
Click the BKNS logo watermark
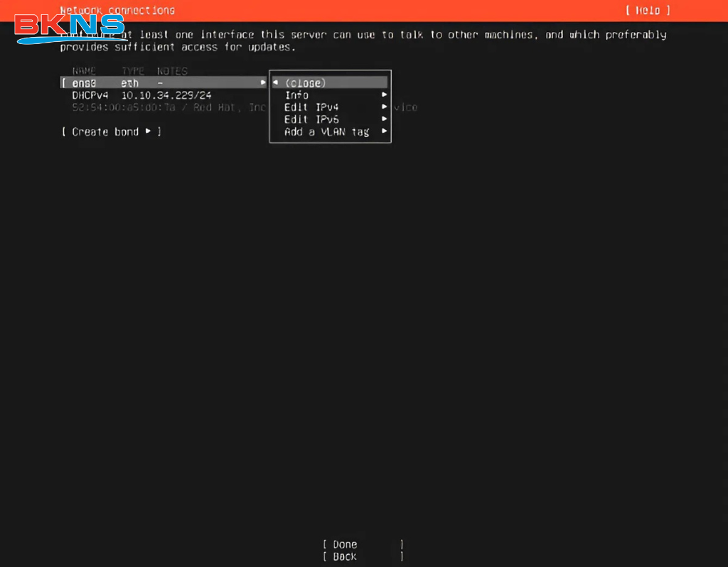(70, 27)
